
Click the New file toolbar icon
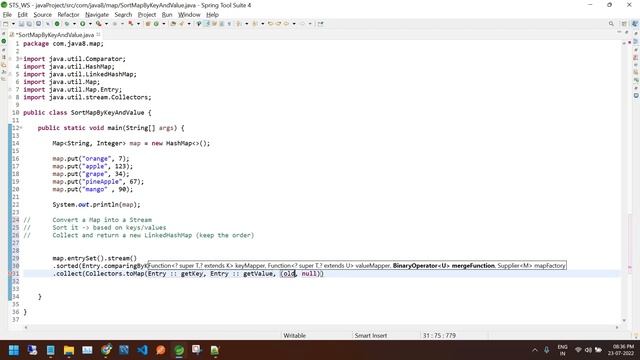pyautogui.click(x=6, y=24)
